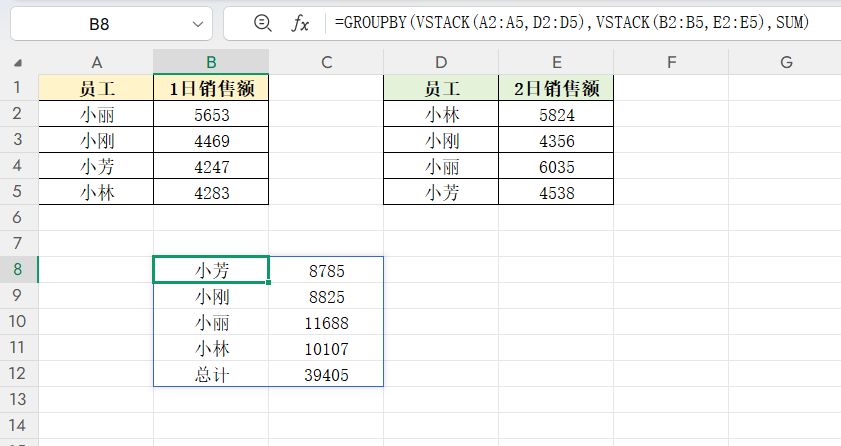
Task: Select cell A5 containing 小林
Action: click(96, 192)
